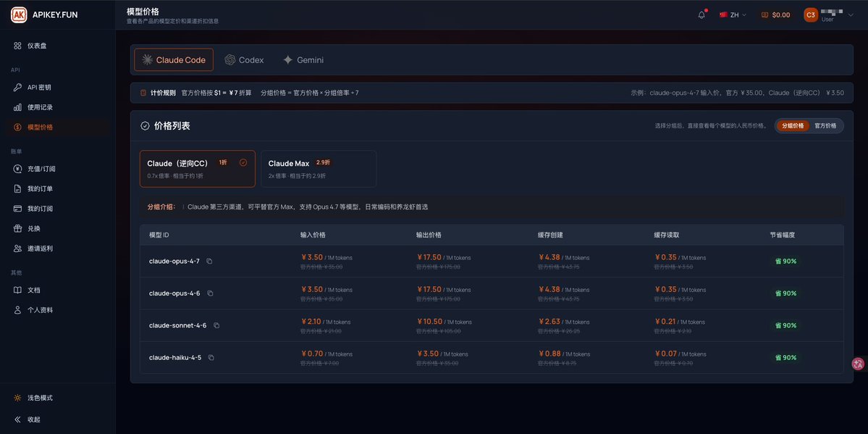868x434 pixels.
Task: Switch to 官方价格 view
Action: (x=825, y=126)
